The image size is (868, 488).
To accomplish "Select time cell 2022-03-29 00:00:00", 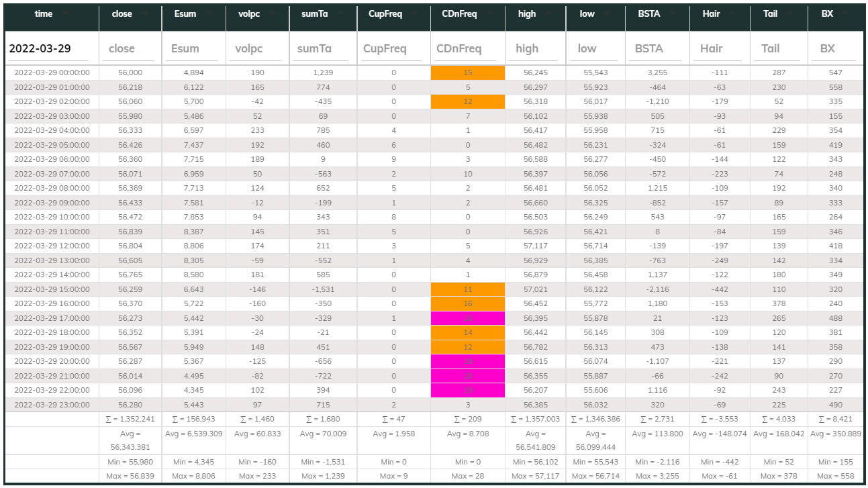I will pyautogui.click(x=52, y=72).
